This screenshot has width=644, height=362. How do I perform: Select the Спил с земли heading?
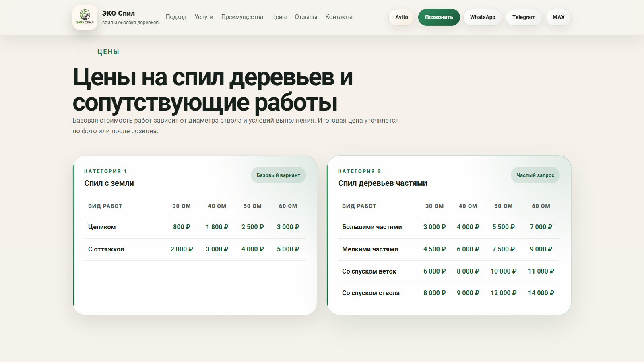(x=109, y=183)
